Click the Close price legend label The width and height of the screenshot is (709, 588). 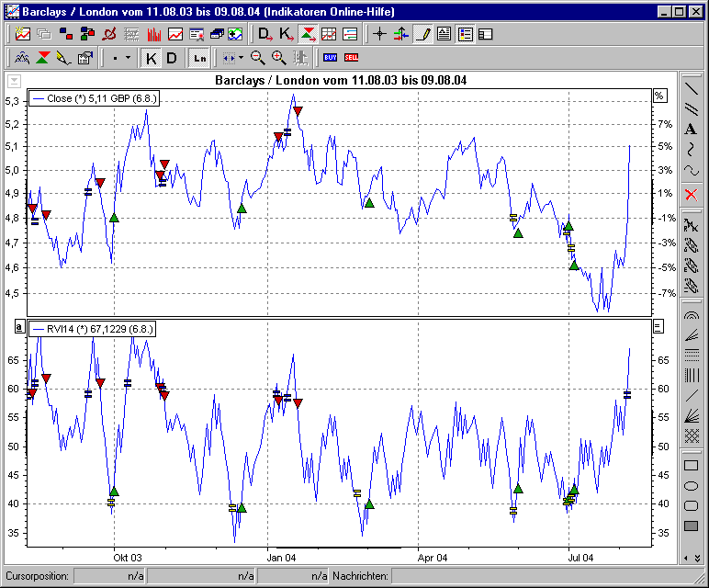(x=94, y=97)
